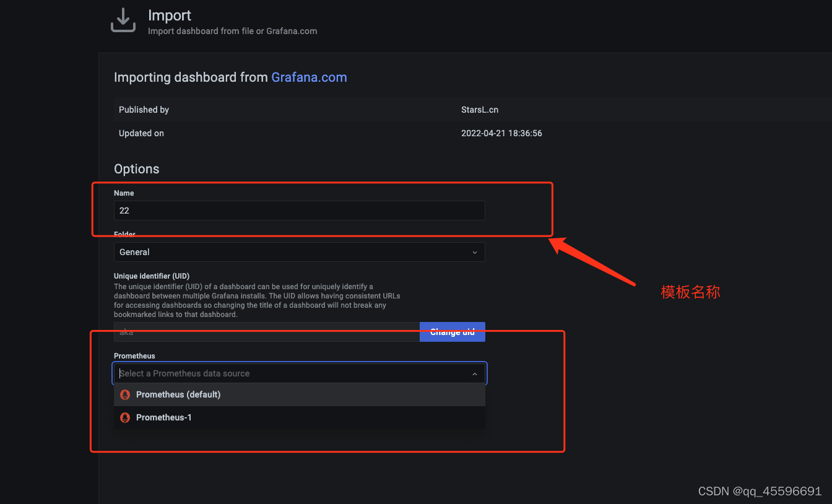Click the Published by label
The image size is (832, 504).
click(x=144, y=110)
